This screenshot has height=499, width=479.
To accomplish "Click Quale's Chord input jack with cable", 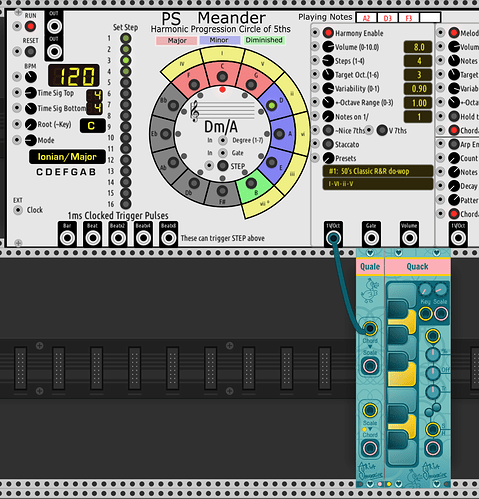I will click(370, 328).
